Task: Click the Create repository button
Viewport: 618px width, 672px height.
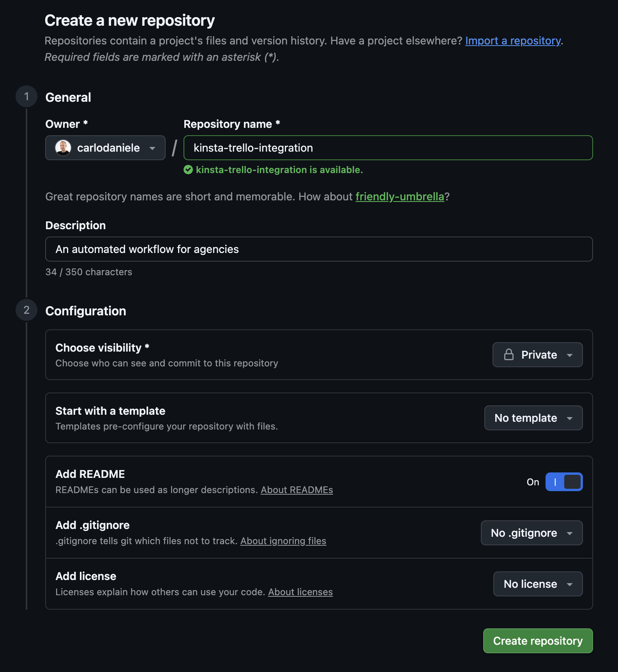Action: (x=538, y=640)
